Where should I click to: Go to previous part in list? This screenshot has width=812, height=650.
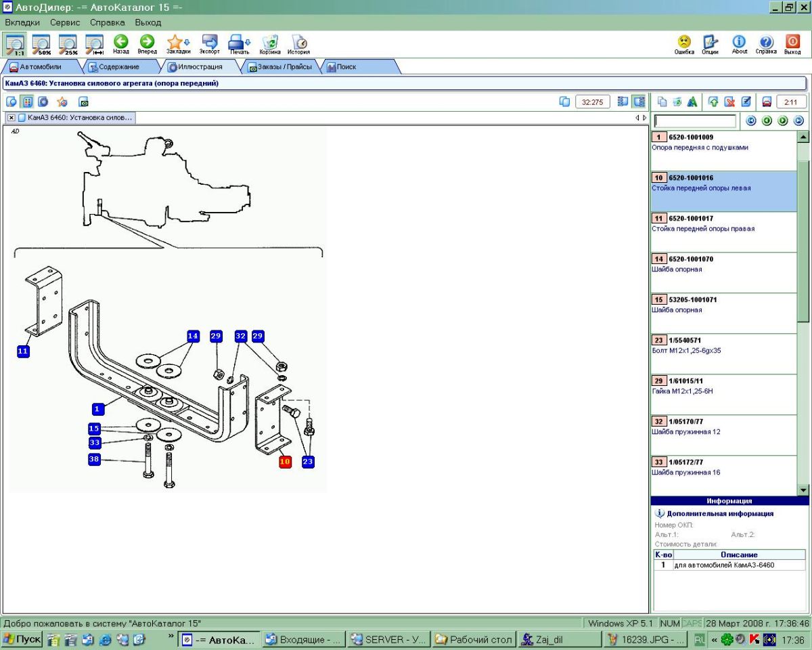point(767,121)
